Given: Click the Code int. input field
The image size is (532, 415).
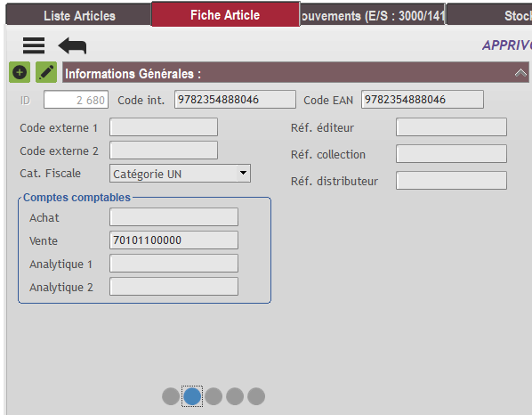Looking at the screenshot, I should coord(235,100).
